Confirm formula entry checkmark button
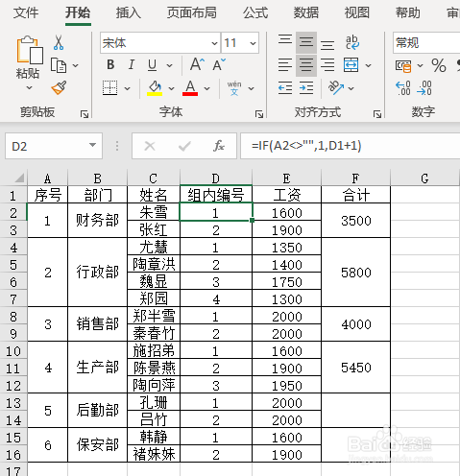The height and width of the screenshot is (476, 460). tap(184, 146)
